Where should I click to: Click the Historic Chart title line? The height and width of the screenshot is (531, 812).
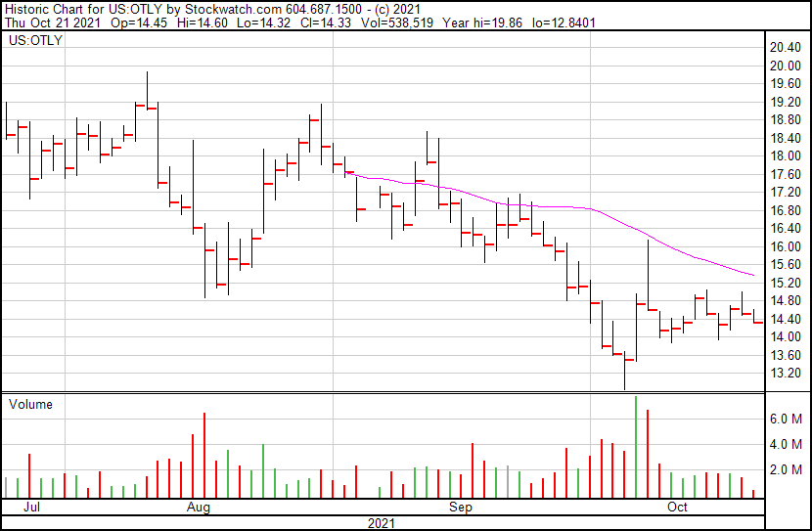(213, 10)
